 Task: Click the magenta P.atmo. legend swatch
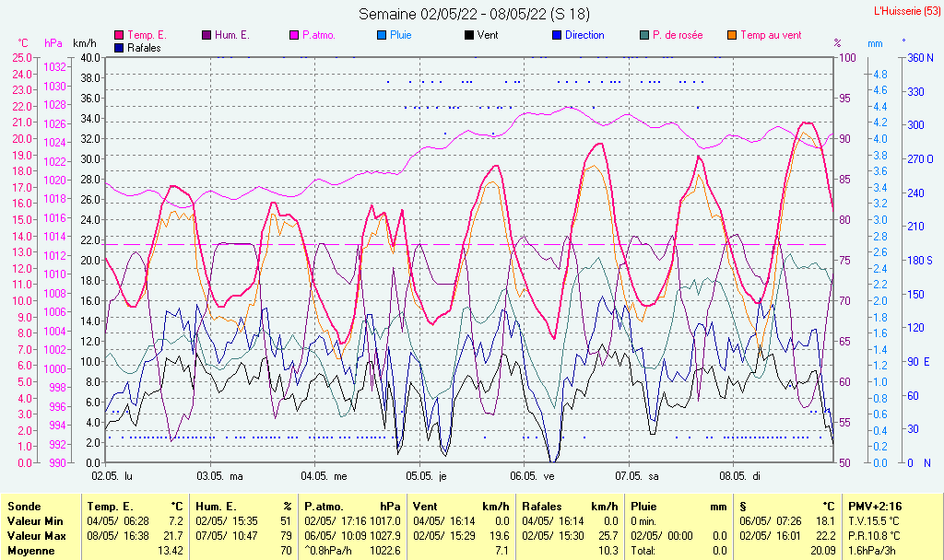point(294,36)
